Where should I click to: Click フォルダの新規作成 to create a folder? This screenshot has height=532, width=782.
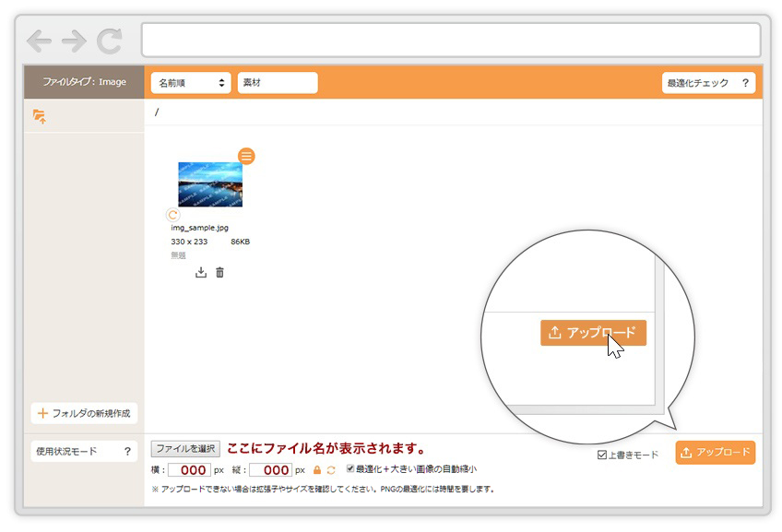click(84, 413)
